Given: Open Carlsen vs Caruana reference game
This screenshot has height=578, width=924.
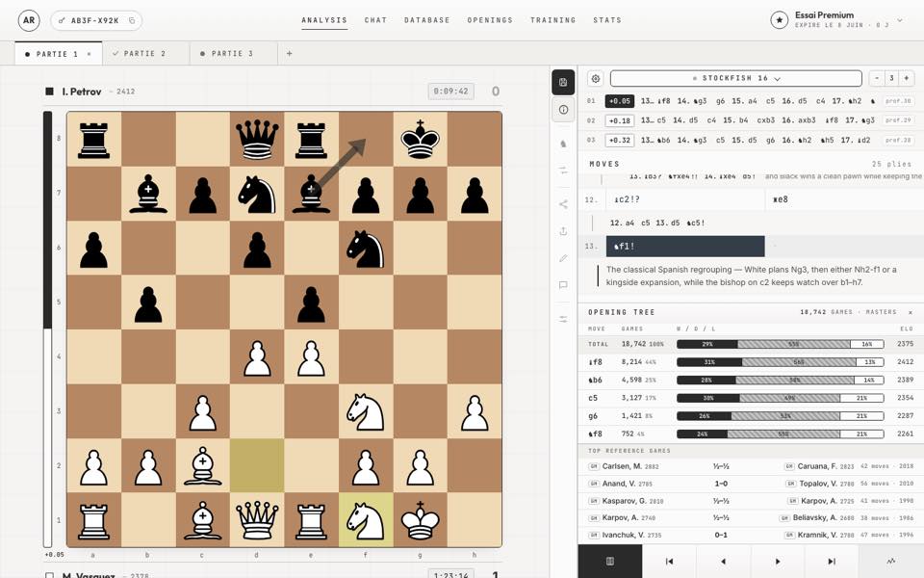Looking at the screenshot, I should [751, 466].
